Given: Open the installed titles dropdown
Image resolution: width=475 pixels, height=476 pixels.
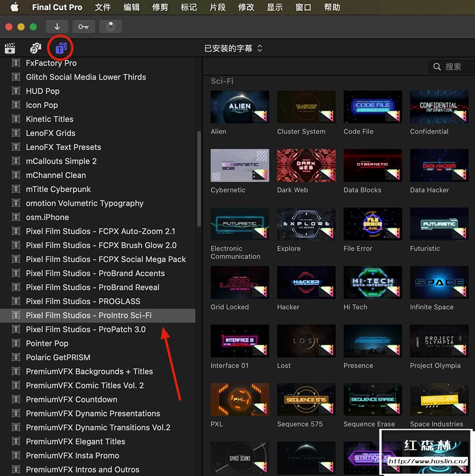Looking at the screenshot, I should [x=233, y=49].
